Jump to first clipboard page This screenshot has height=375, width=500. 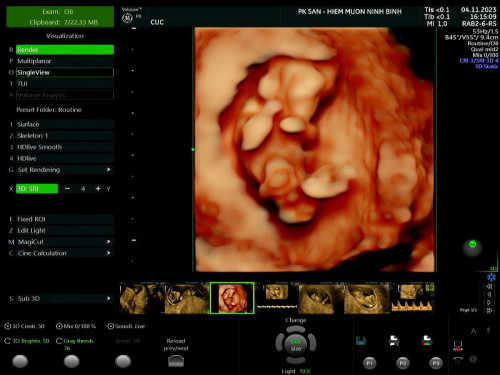pyautogui.click(x=489, y=286)
